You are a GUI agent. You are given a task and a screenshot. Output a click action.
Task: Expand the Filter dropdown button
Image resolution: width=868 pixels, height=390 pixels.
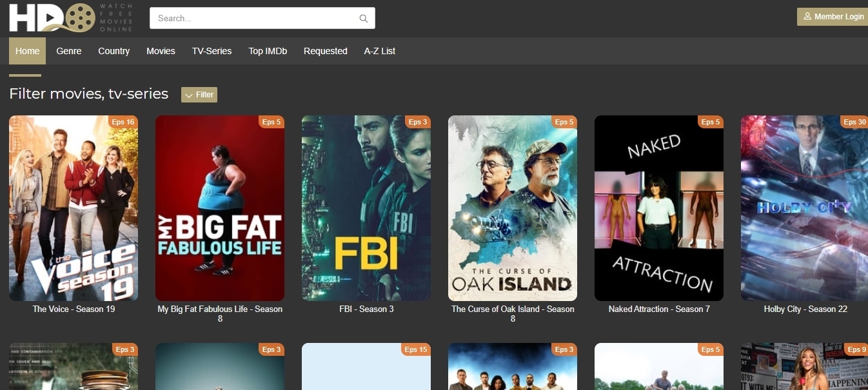point(199,95)
